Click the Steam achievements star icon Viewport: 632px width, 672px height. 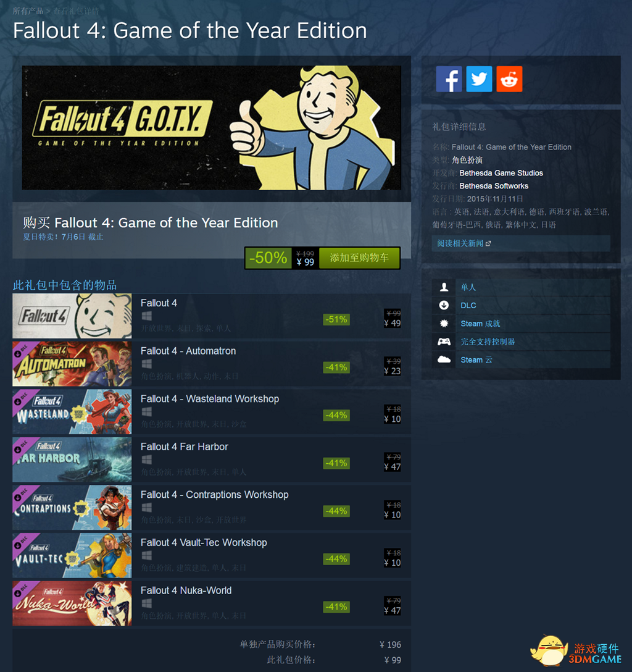(x=444, y=323)
